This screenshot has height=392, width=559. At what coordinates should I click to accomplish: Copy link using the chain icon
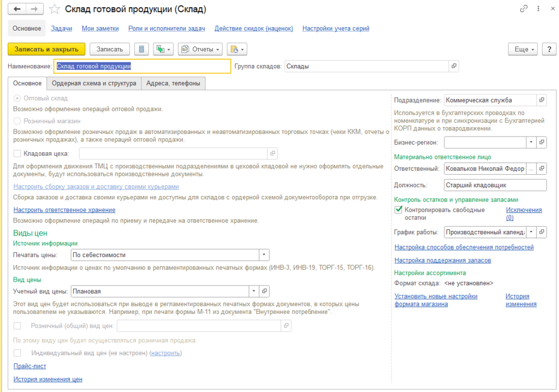pyautogui.click(x=524, y=9)
